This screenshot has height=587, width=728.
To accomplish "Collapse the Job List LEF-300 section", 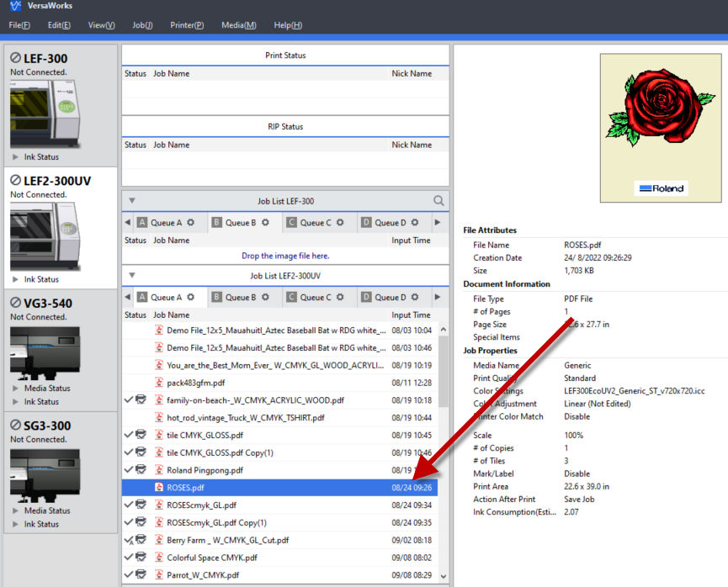I will (132, 200).
